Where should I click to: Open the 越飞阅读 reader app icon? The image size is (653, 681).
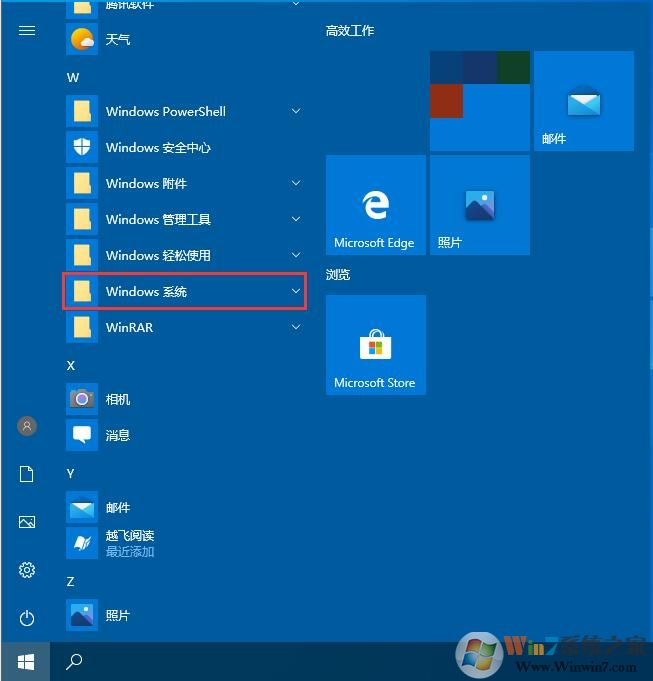click(x=82, y=543)
